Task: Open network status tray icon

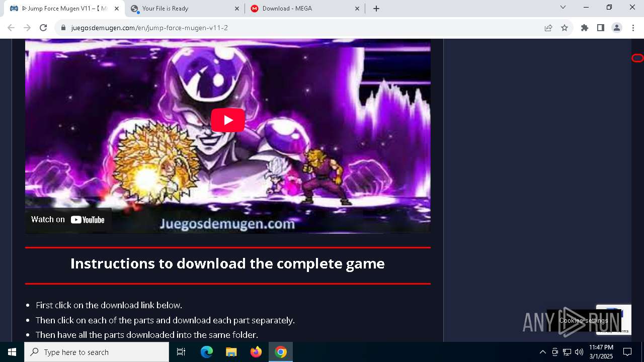Action: point(567,352)
